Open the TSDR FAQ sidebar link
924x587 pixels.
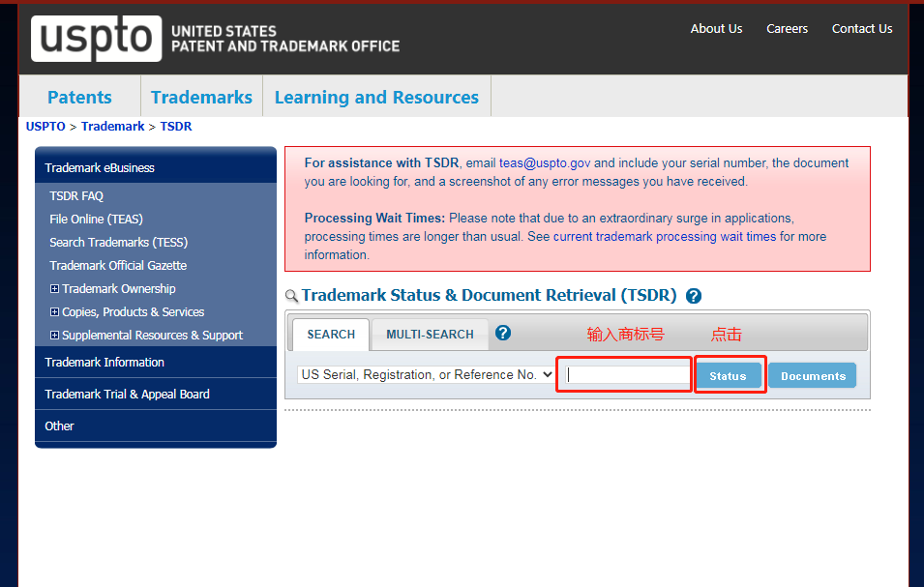(x=76, y=196)
